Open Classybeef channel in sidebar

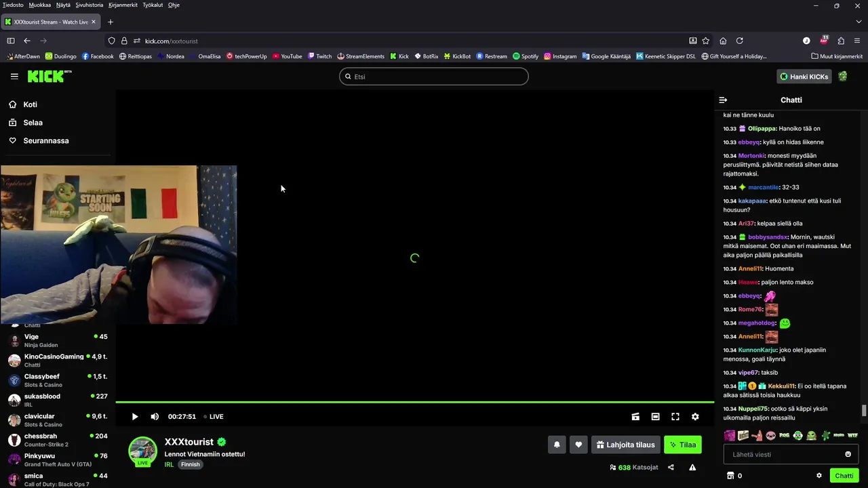click(x=58, y=380)
